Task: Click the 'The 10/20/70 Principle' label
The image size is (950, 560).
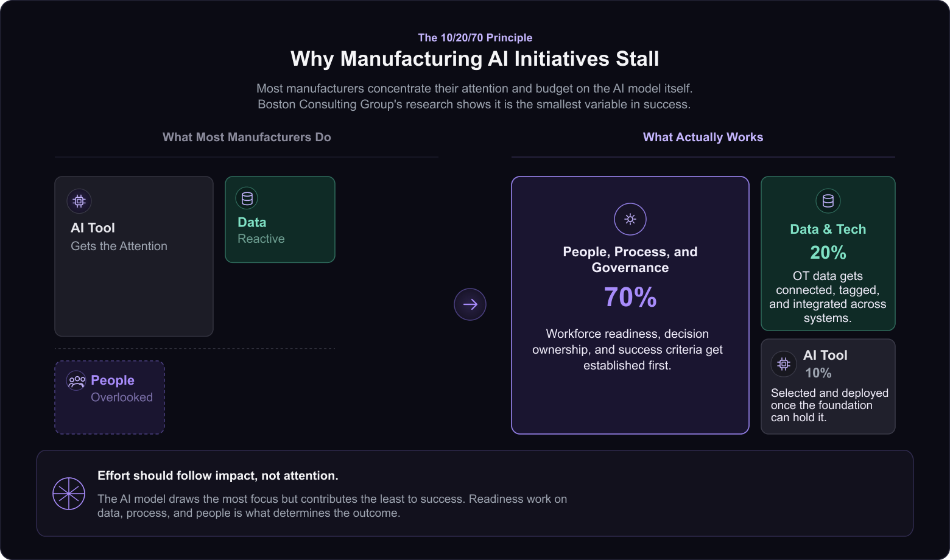Action: point(475,38)
